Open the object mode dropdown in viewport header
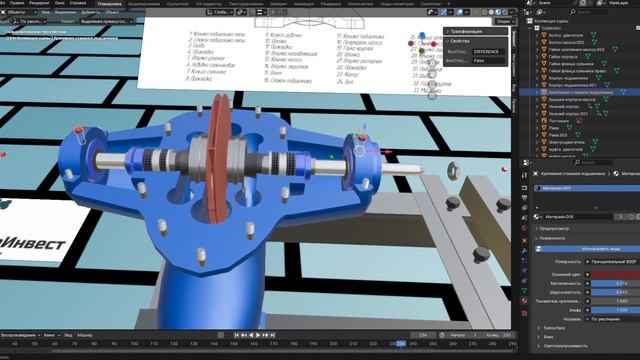This screenshot has width=640, height=360. click(x=18, y=12)
